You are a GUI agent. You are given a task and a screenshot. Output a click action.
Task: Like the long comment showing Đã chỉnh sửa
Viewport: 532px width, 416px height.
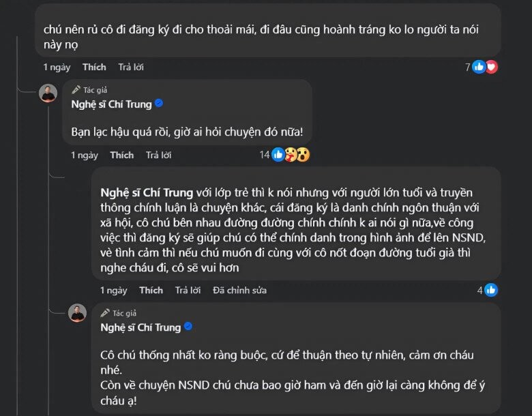[x=151, y=290]
